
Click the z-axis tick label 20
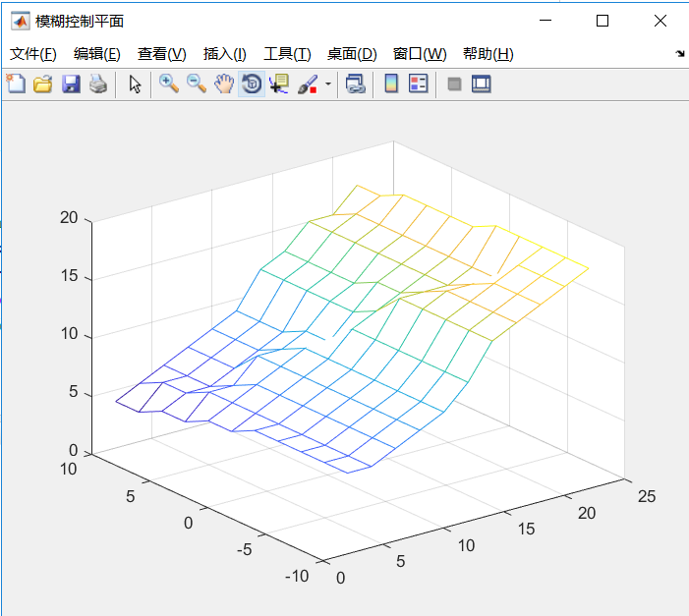[x=69, y=217]
